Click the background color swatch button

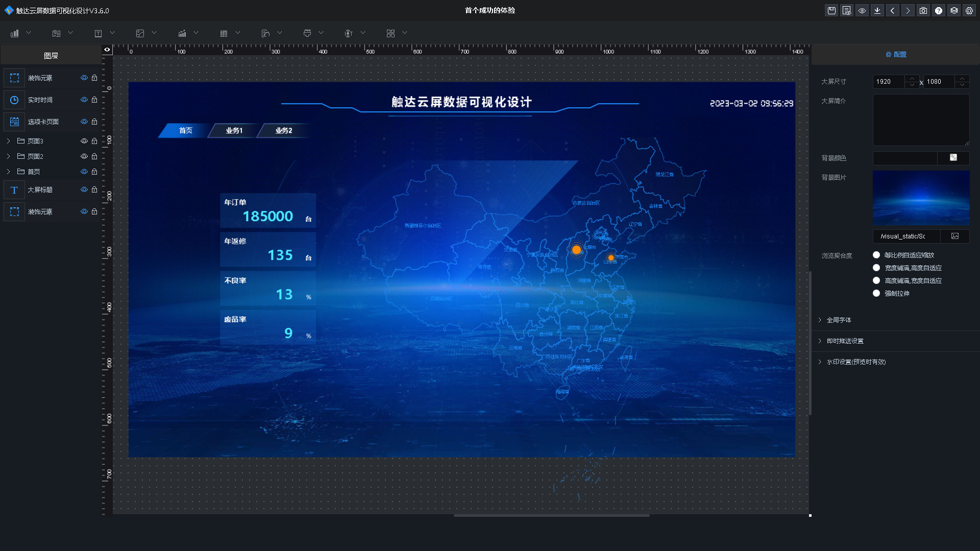(953, 158)
